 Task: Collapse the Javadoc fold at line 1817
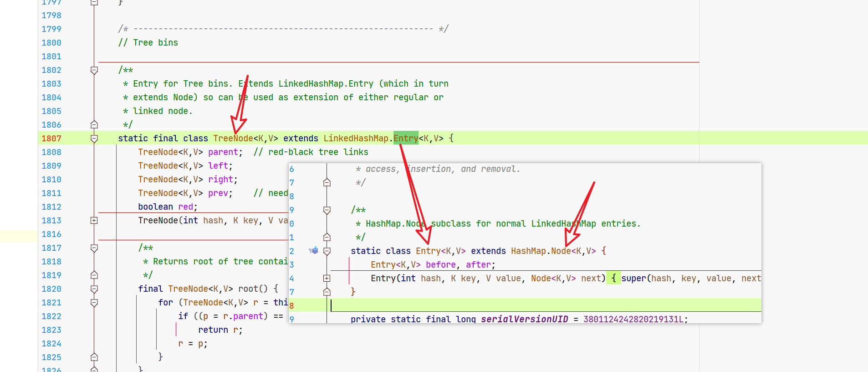click(94, 248)
